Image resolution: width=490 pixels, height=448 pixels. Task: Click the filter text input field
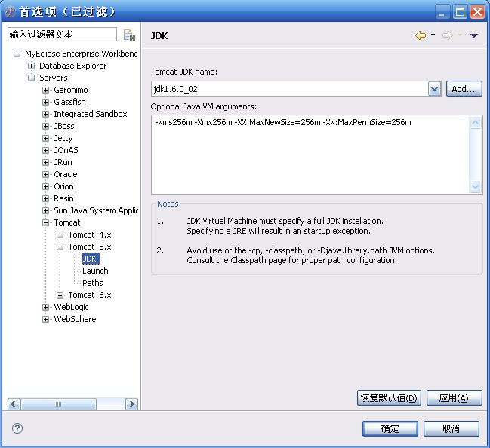[62, 35]
